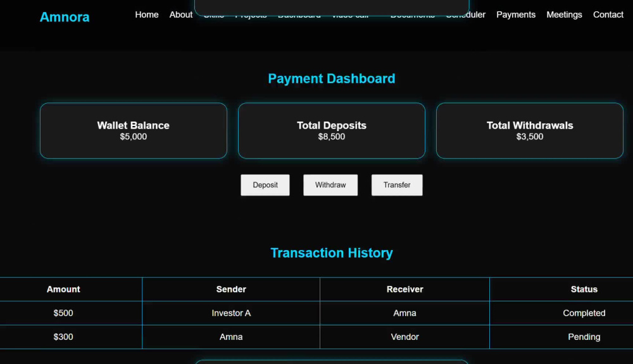Click the Payment Dashboard heading
This screenshot has height=364, width=633.
(x=332, y=78)
